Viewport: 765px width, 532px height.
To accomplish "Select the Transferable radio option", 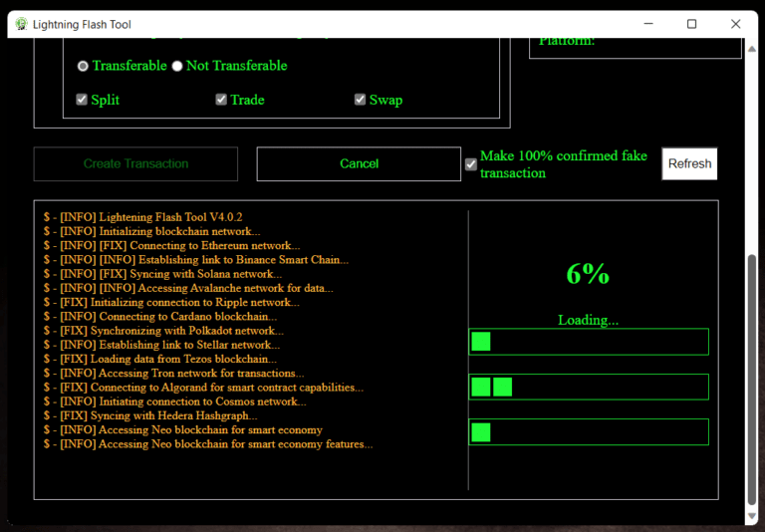I will point(83,66).
